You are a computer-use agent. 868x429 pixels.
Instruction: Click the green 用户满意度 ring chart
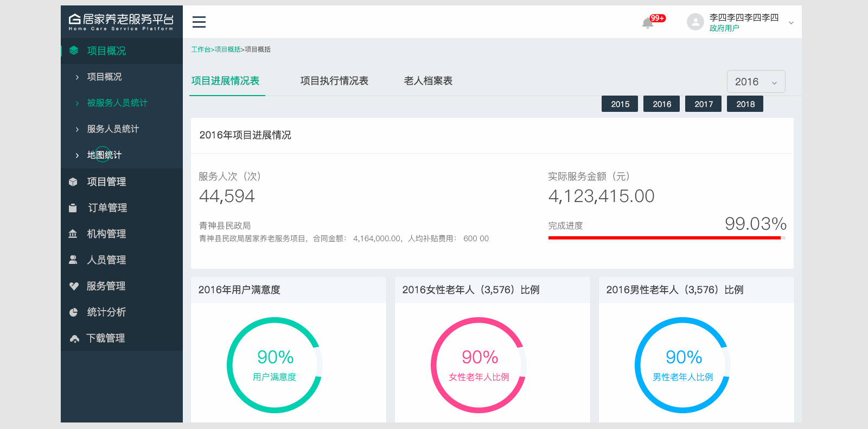275,365
